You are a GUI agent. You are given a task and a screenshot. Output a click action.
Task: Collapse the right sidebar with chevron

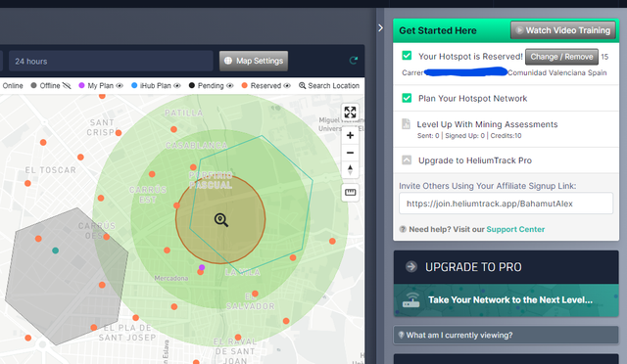click(380, 27)
